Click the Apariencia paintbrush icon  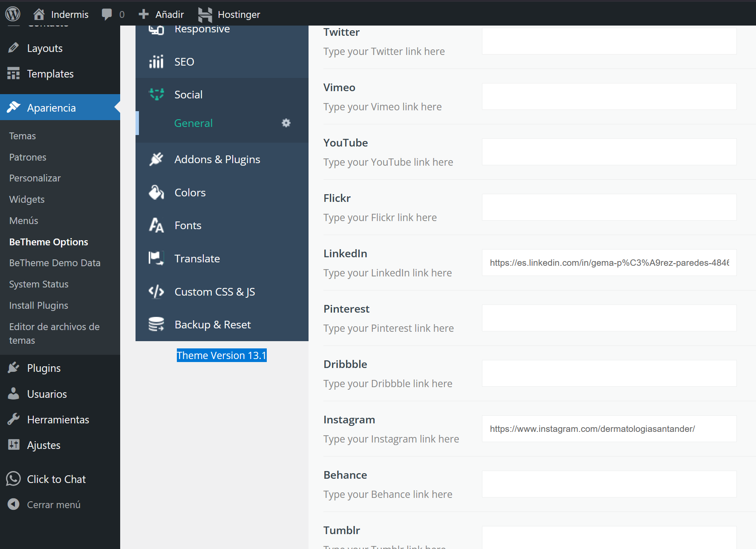pos(13,107)
